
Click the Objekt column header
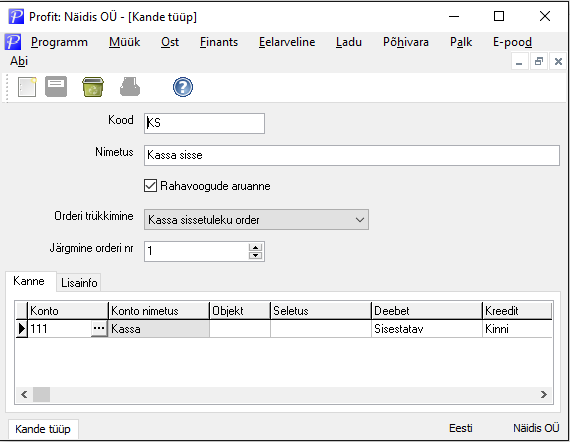[x=240, y=311]
